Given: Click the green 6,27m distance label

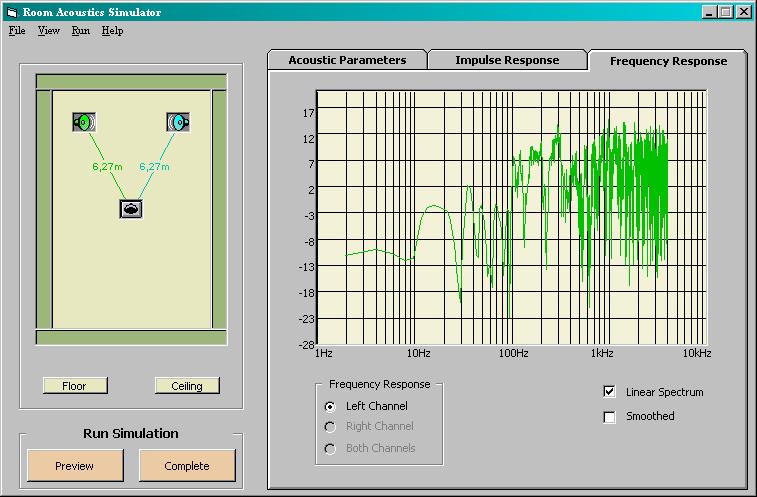Looking at the screenshot, I should coord(107,167).
